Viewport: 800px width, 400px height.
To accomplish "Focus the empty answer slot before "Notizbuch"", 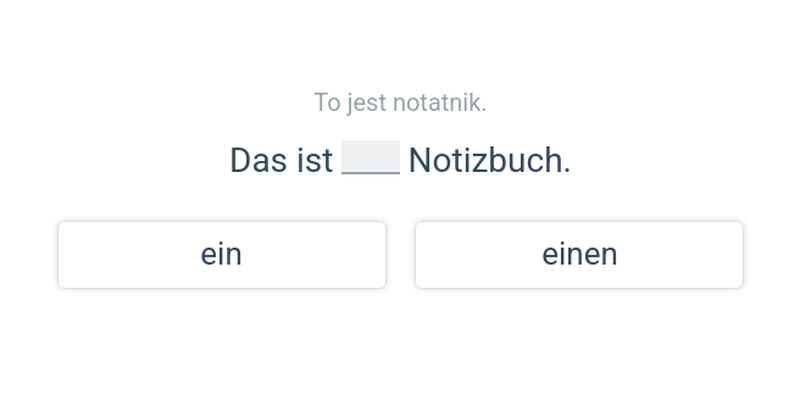I will 370,158.
